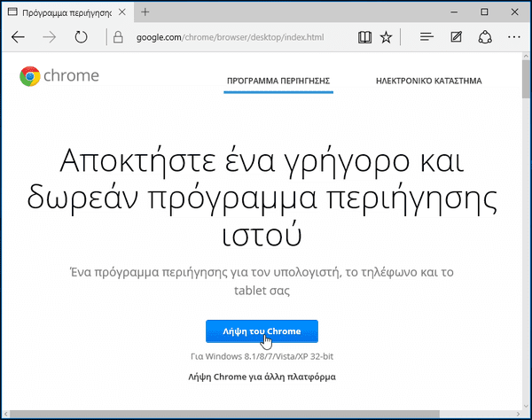Make a Web Note pencil icon
The height and width of the screenshot is (420, 532).
[456, 36]
